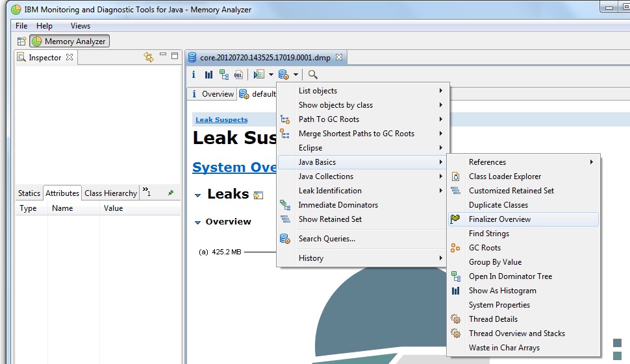Switch to the Class Hierarchy tab

[x=110, y=193]
